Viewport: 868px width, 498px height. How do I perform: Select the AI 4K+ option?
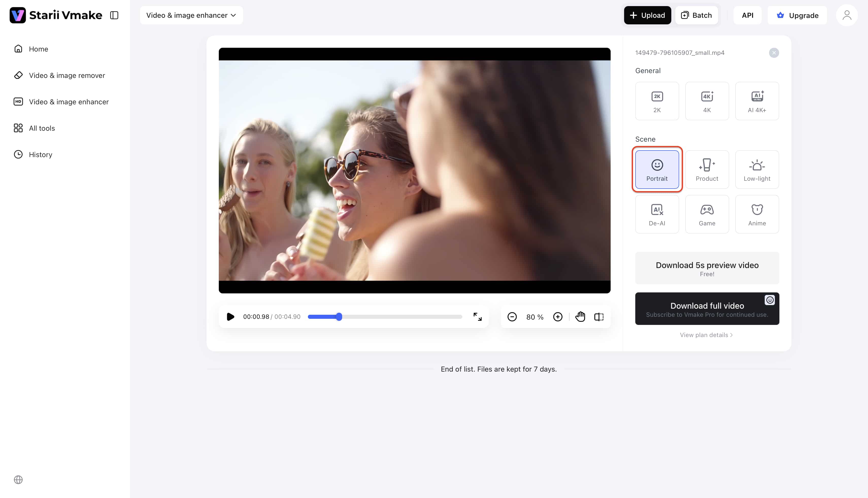click(x=757, y=101)
